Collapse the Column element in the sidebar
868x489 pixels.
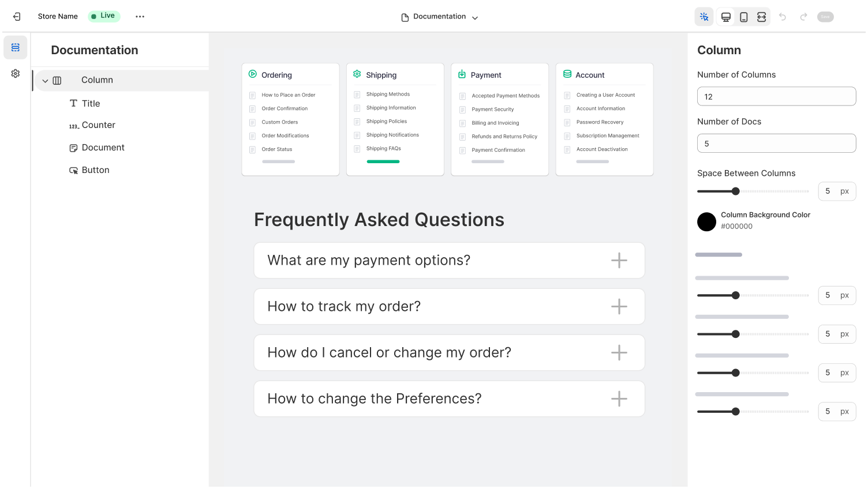(x=45, y=81)
